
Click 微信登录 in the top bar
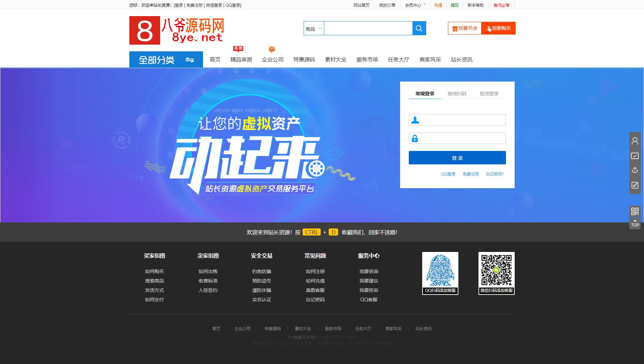pyautogui.click(x=214, y=5)
